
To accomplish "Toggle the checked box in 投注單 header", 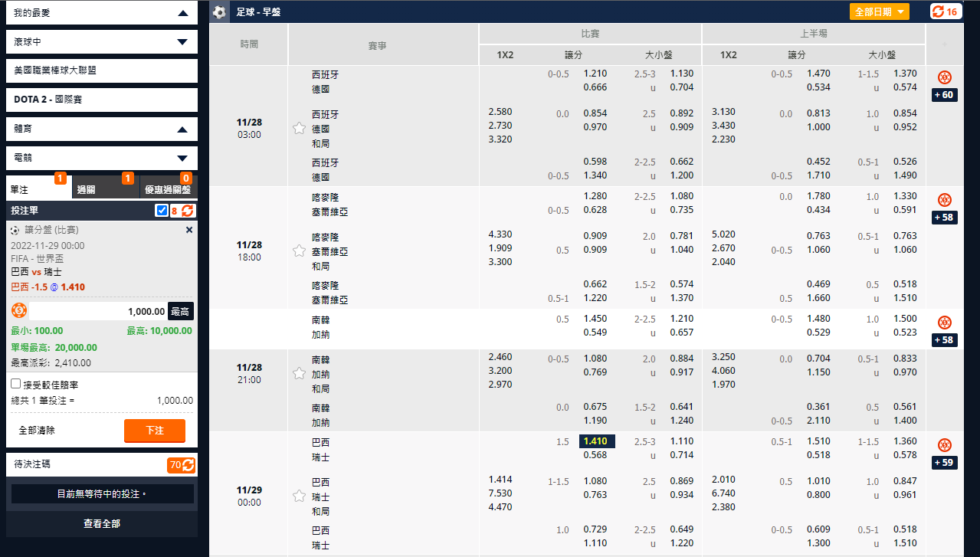I will (x=162, y=211).
